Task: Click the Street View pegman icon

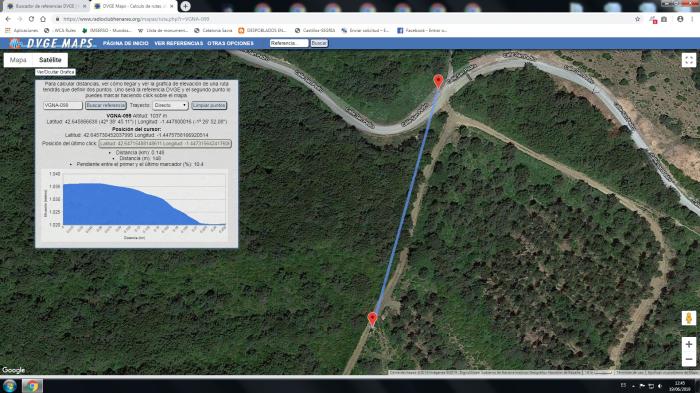Action: [689, 318]
